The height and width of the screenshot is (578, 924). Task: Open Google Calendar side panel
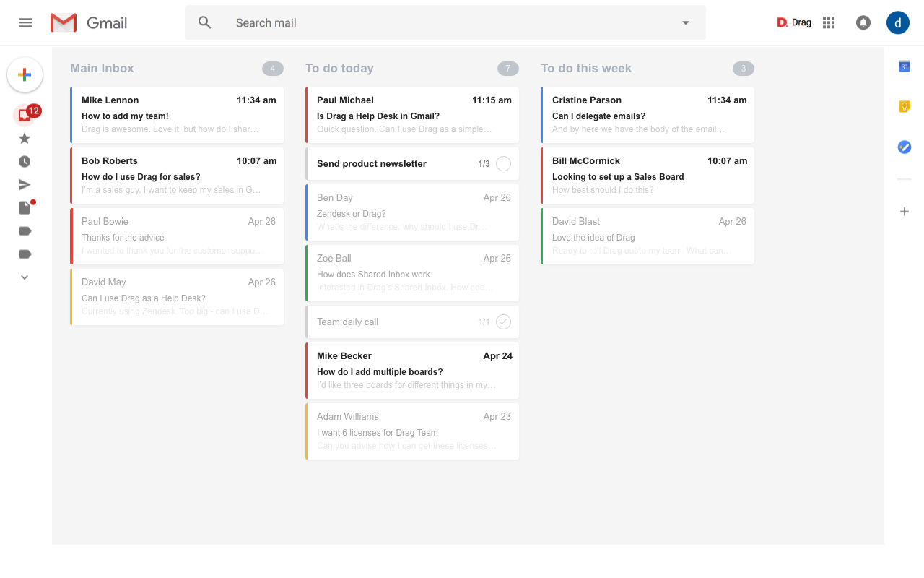[x=905, y=66]
